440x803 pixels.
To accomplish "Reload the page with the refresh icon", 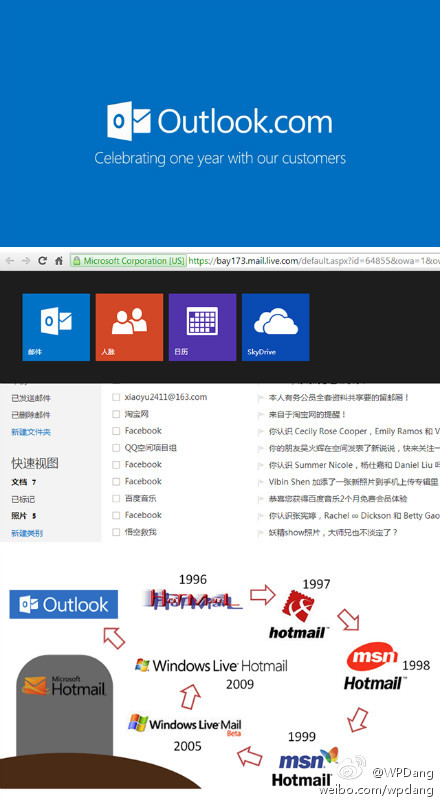I will pos(43,261).
